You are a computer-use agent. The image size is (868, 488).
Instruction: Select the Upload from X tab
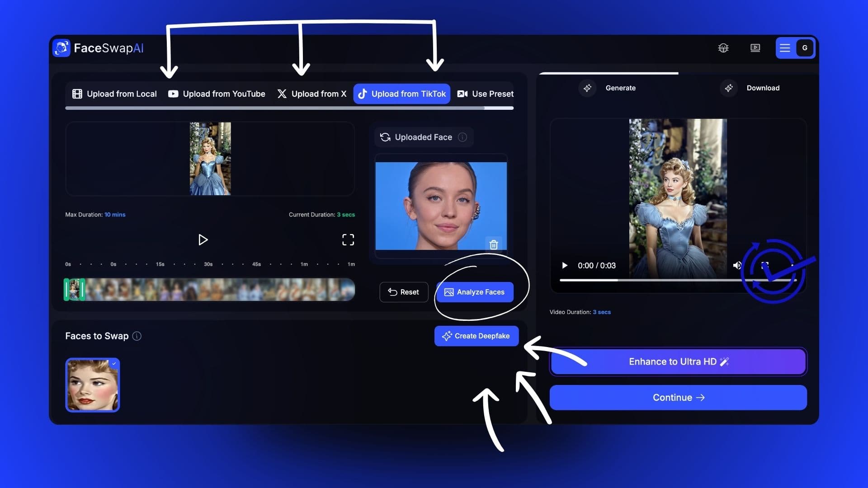pos(311,94)
